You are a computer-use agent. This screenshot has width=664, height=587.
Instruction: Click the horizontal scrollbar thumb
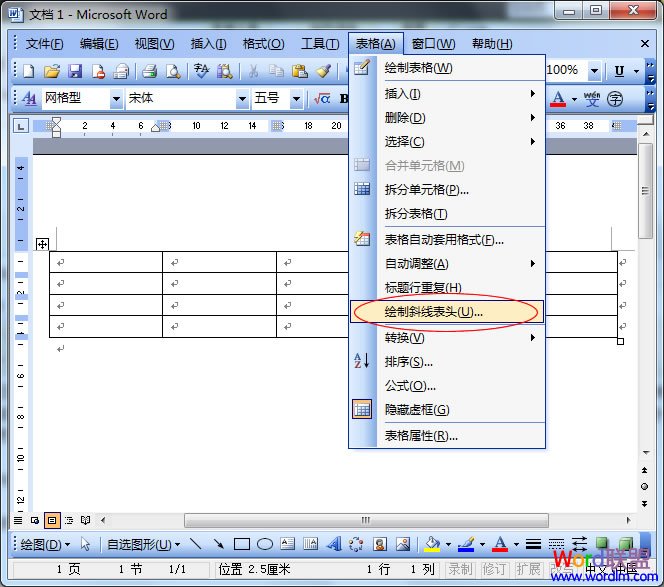(366, 520)
